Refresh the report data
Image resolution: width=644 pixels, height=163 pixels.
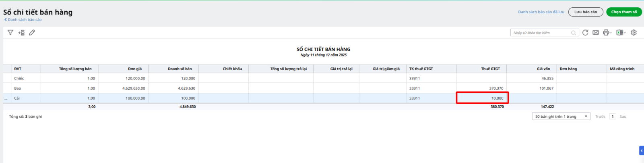585,33
